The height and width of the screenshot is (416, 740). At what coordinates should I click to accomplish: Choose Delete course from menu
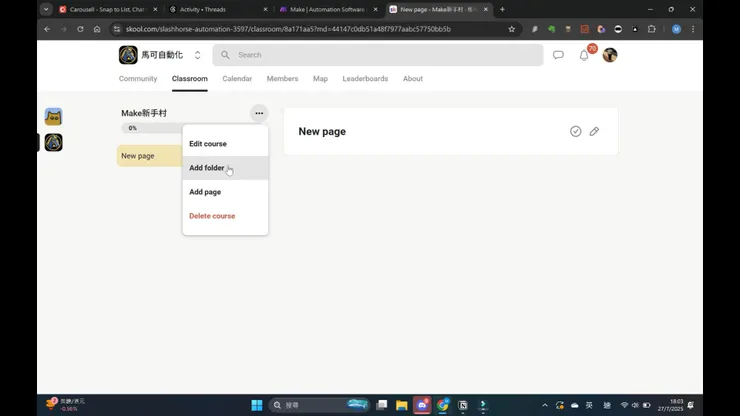click(x=225, y=216)
